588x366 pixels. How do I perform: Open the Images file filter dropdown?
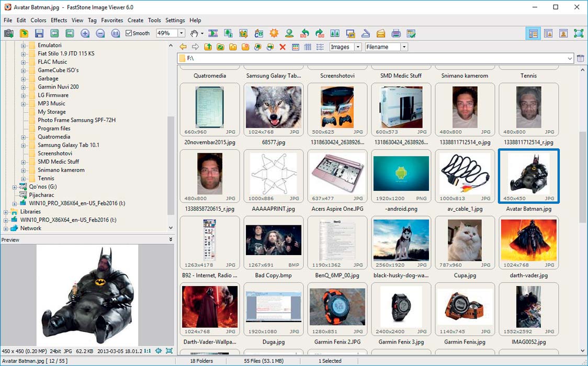click(x=358, y=47)
